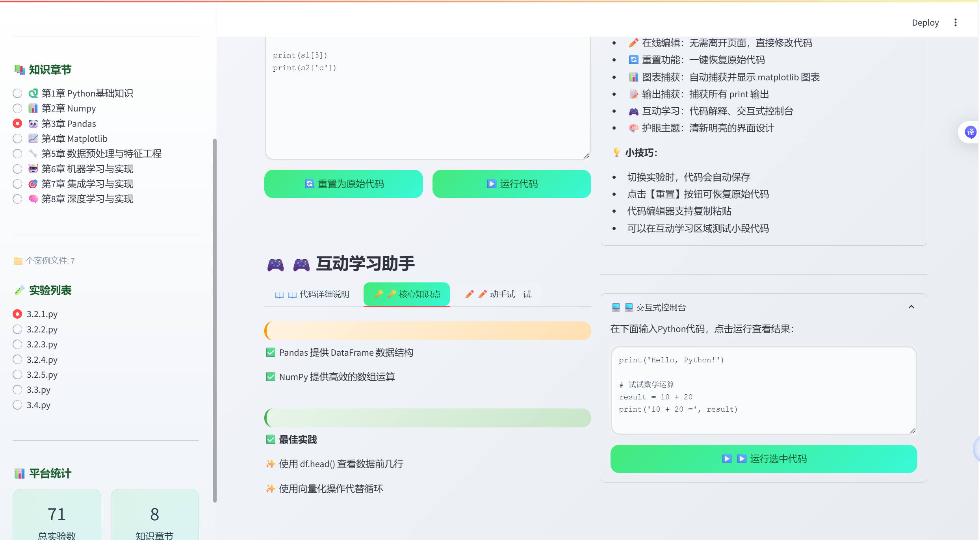Select experiment 3.2.4.py radio button
Screen dimensions: 980x540
click(17, 359)
